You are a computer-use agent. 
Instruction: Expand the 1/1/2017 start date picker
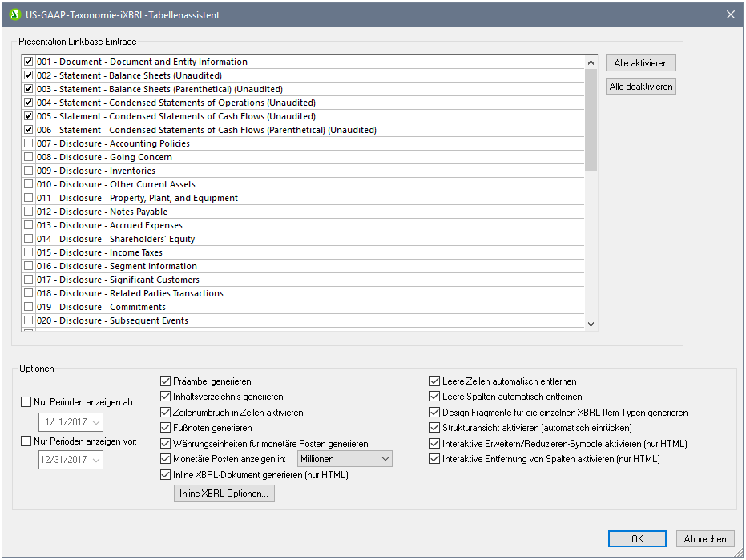[96, 422]
